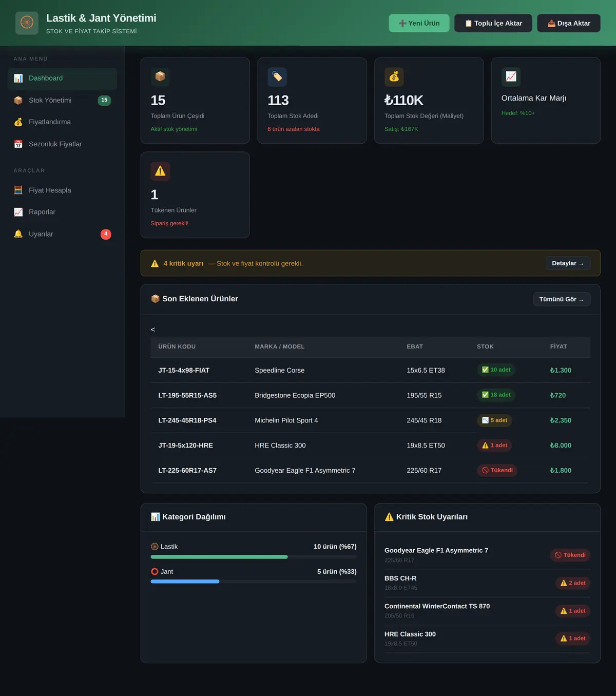Click the wheel logo icon in header
This screenshot has height=696, width=616.
coord(27,23)
